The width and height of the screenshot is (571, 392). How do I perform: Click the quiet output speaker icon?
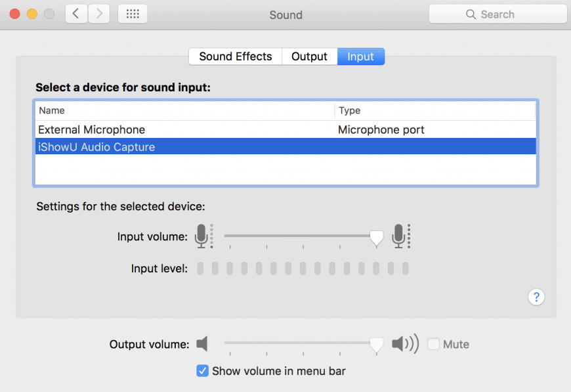(202, 344)
